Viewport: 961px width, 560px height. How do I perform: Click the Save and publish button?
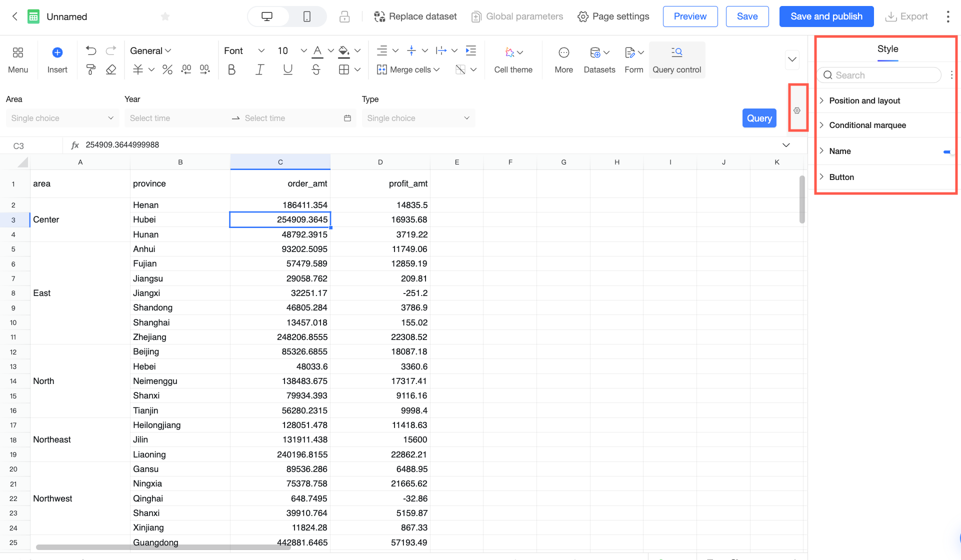point(826,16)
